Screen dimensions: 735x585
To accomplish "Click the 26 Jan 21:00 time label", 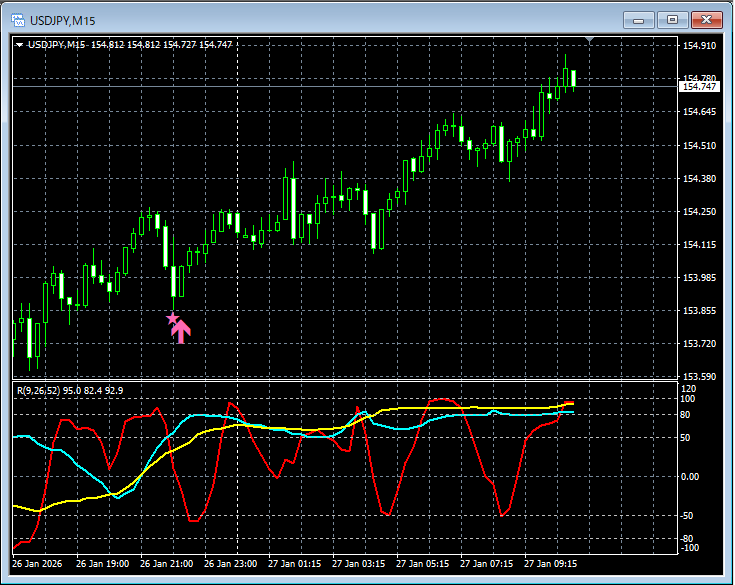I will [166, 563].
